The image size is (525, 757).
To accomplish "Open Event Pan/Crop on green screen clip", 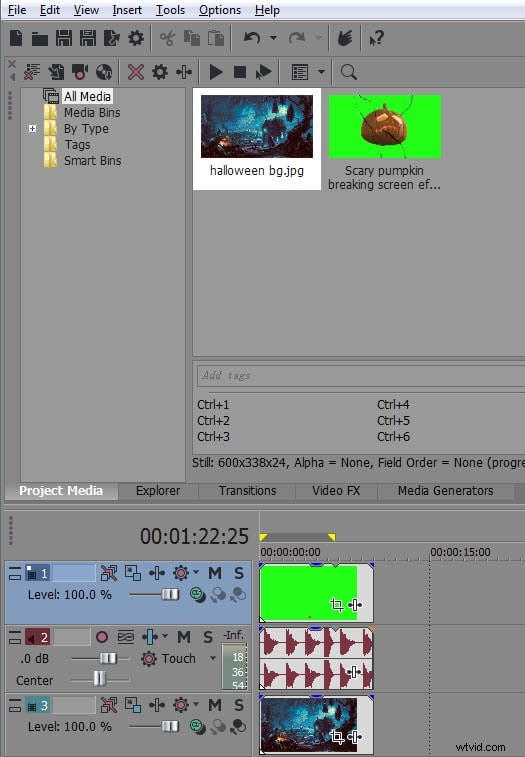I will (337, 604).
